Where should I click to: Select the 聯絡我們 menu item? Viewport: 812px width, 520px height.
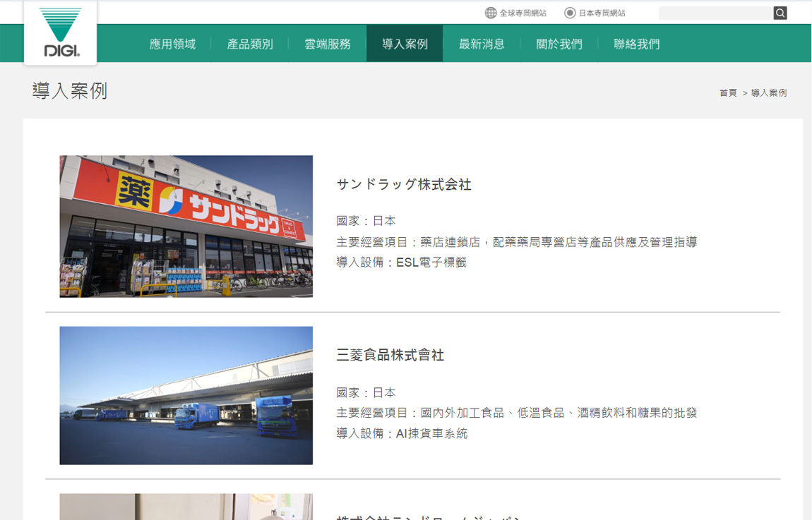point(636,44)
